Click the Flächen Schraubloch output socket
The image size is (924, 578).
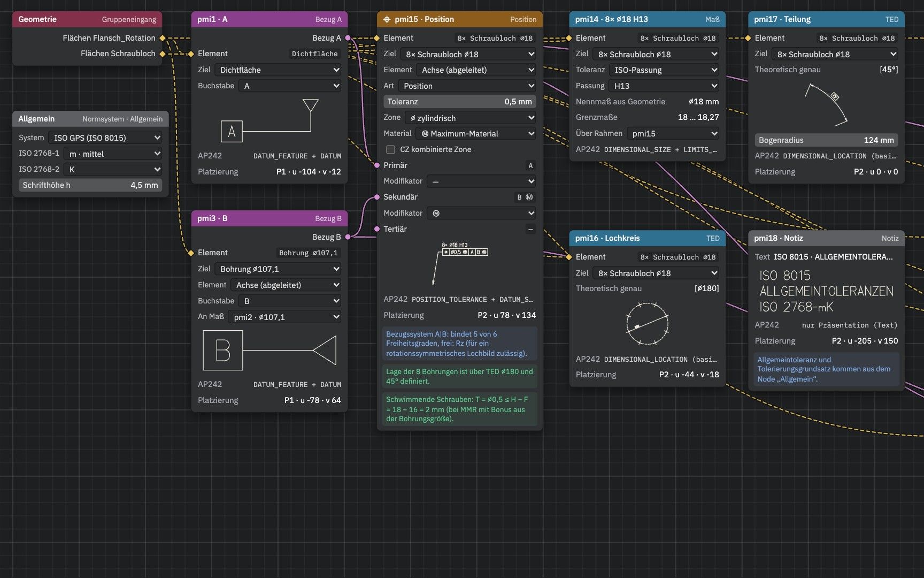tap(163, 54)
